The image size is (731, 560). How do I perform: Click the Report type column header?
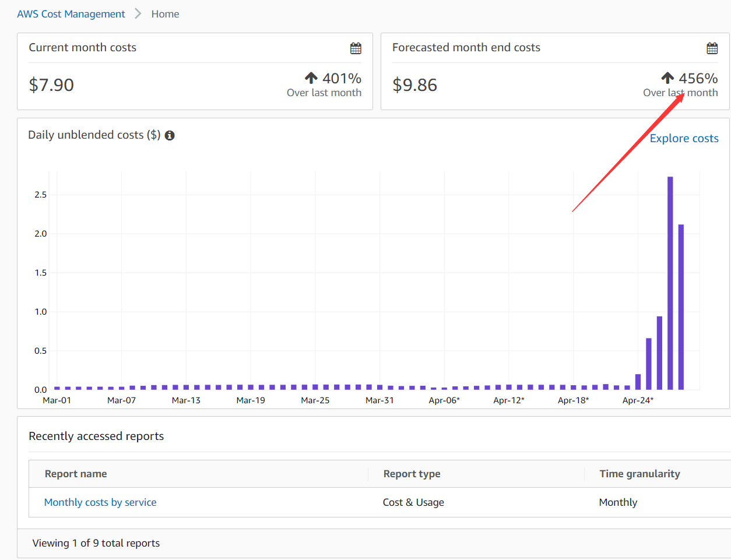(x=412, y=474)
